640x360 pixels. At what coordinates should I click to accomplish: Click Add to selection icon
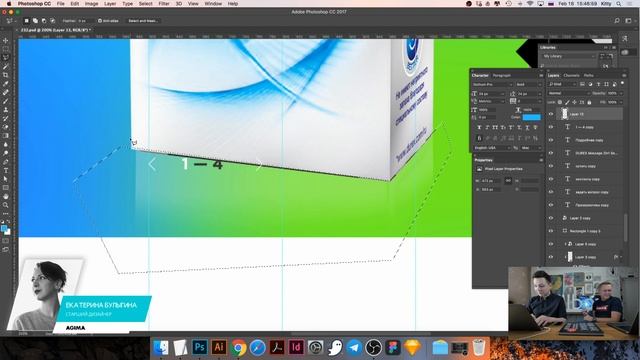pos(35,20)
